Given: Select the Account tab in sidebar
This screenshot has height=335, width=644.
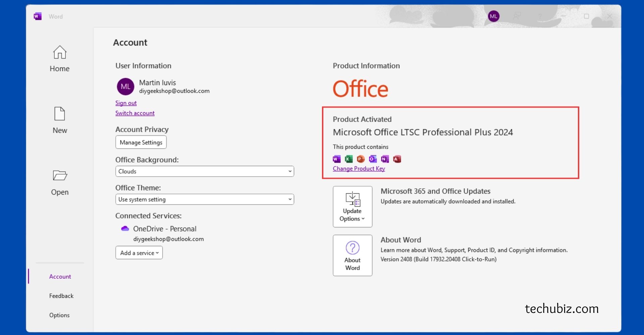Looking at the screenshot, I should (x=60, y=276).
